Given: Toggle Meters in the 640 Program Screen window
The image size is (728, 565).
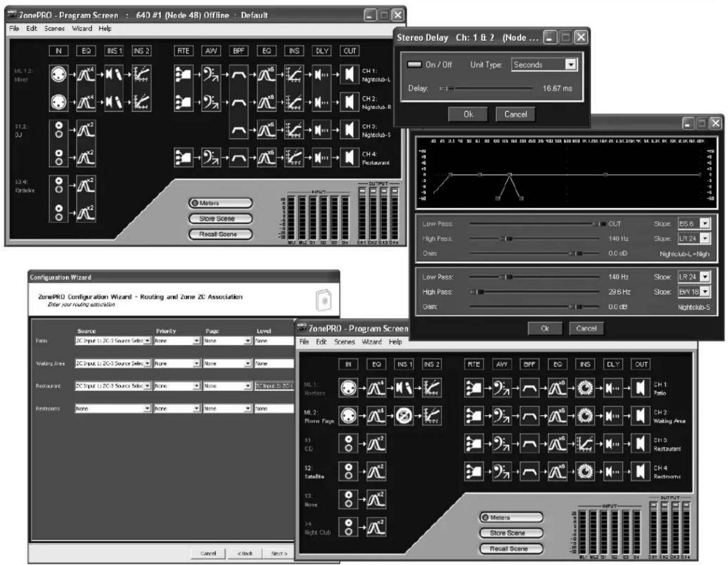Looking at the screenshot, I should [221, 203].
